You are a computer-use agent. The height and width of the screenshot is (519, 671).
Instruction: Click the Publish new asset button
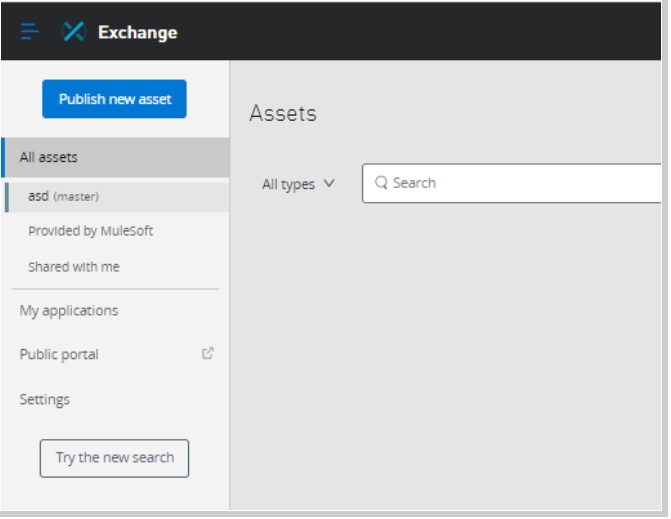point(114,99)
